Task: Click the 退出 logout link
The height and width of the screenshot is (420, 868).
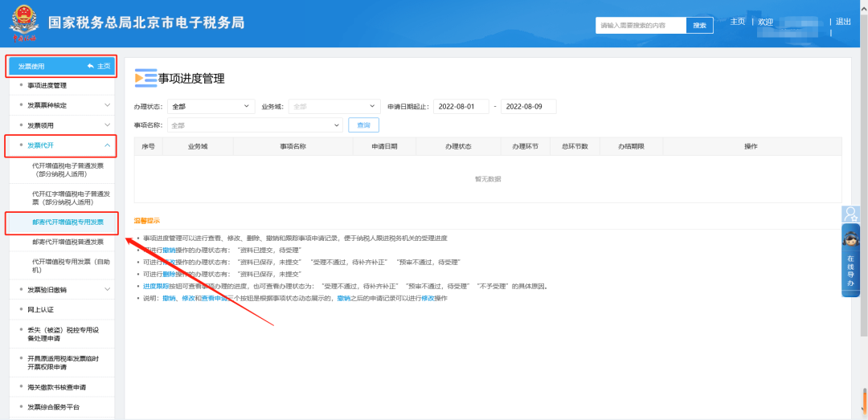Action: [843, 22]
